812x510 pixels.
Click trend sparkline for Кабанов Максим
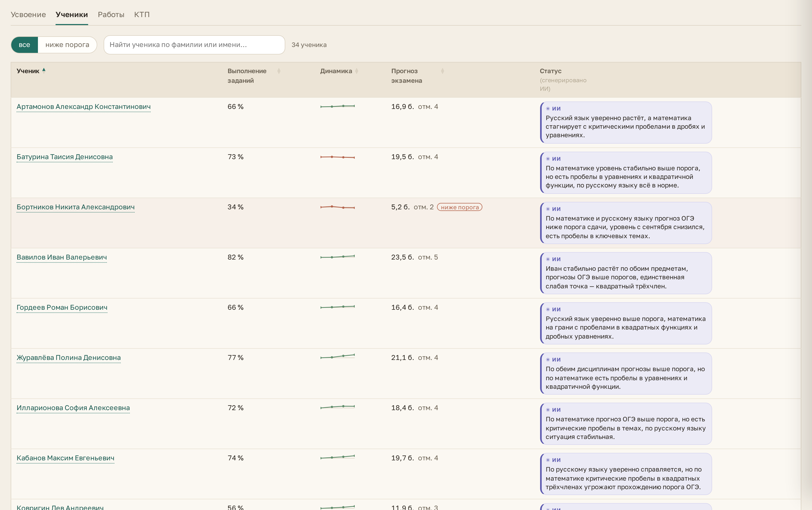click(337, 457)
